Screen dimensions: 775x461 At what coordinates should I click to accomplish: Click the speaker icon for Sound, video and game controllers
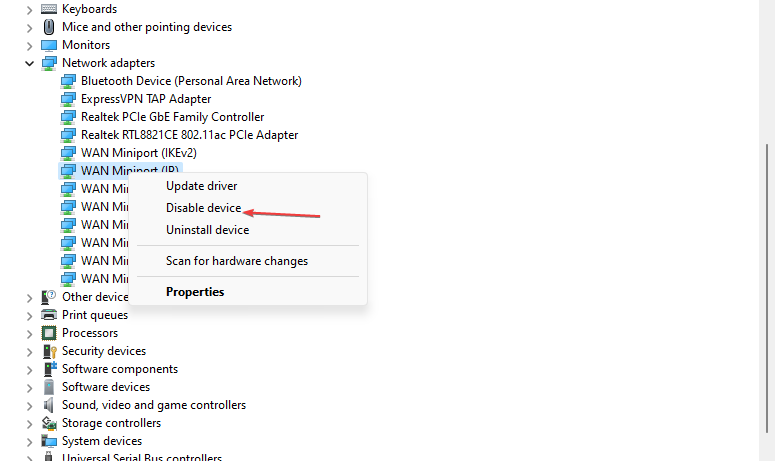[49, 405]
